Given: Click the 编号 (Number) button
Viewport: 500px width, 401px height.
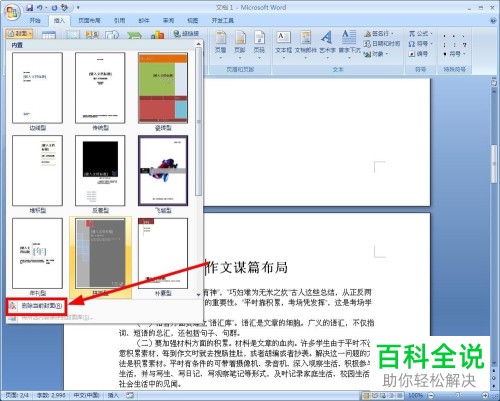Looking at the screenshot, I should click(x=418, y=54).
